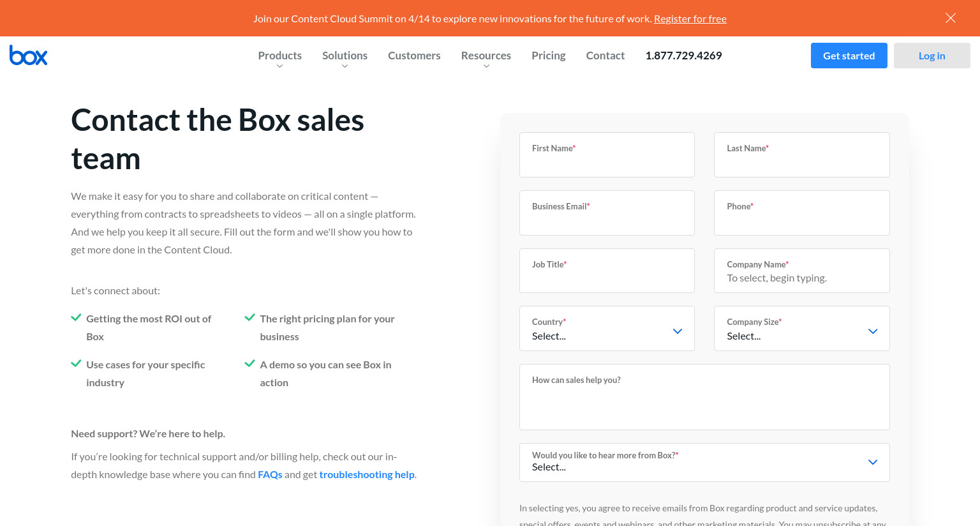
Task: Click the text Let's connect about:
Action: pyautogui.click(x=115, y=290)
